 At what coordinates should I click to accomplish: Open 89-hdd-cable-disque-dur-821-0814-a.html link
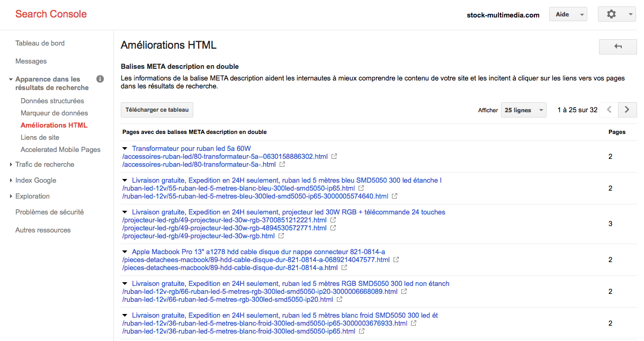point(230,267)
